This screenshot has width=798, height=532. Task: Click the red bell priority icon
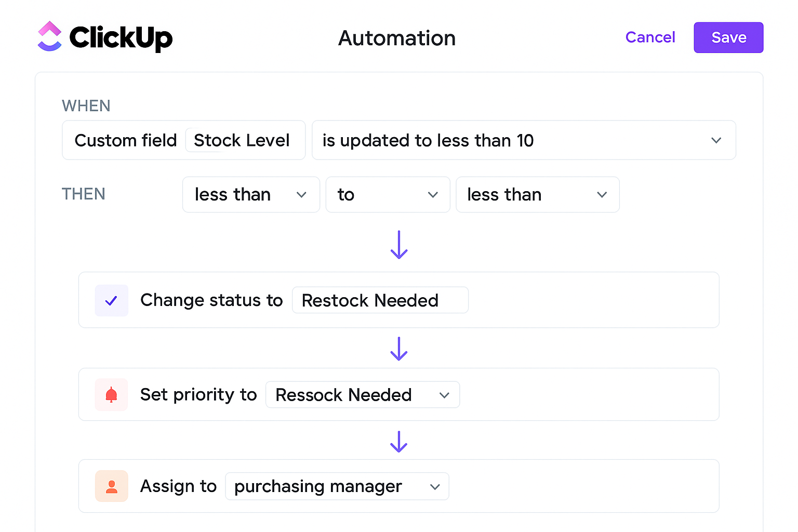coord(111,395)
